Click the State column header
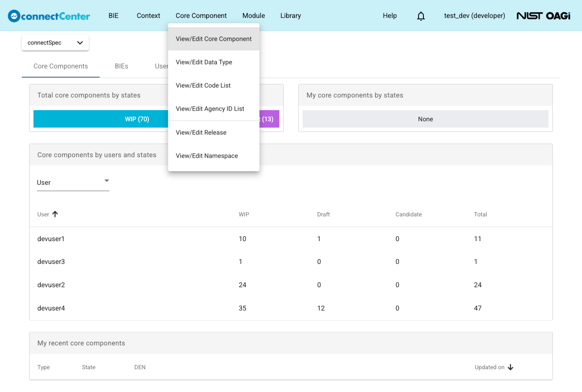 89,367
